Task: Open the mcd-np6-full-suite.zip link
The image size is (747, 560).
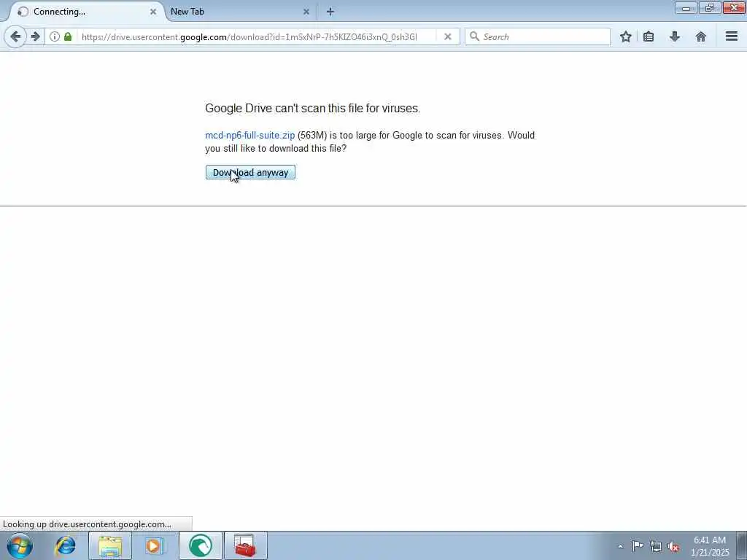Action: pos(250,135)
